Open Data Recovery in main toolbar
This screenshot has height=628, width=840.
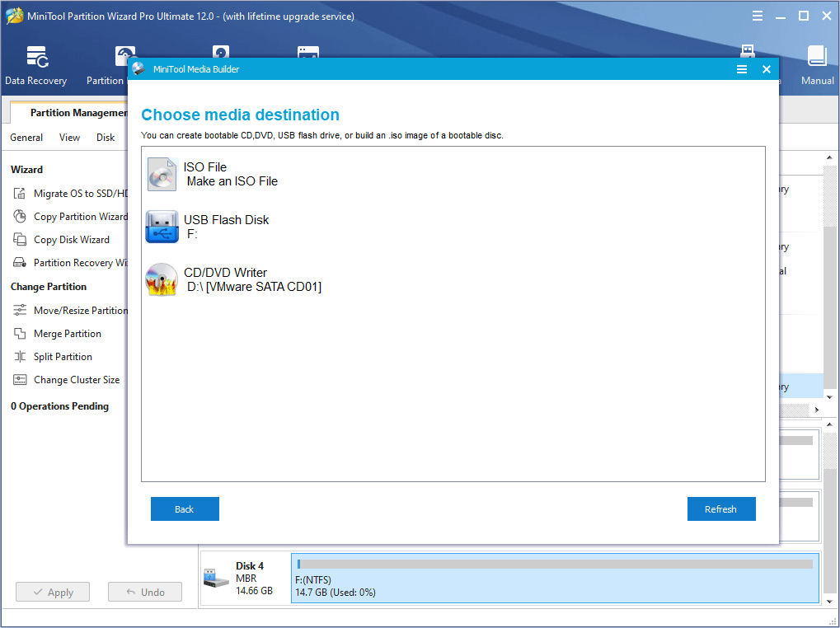[x=36, y=65]
